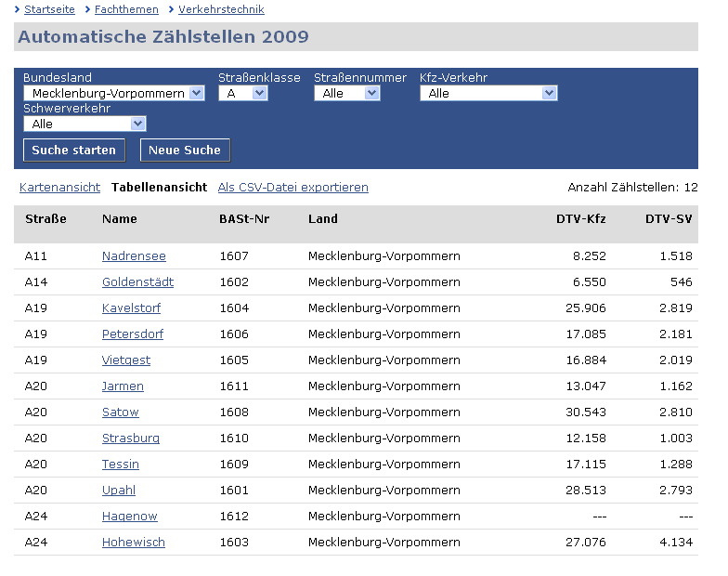The height and width of the screenshot is (576, 728).
Task: Click the Bundesland filter label
Action: pyautogui.click(x=58, y=78)
